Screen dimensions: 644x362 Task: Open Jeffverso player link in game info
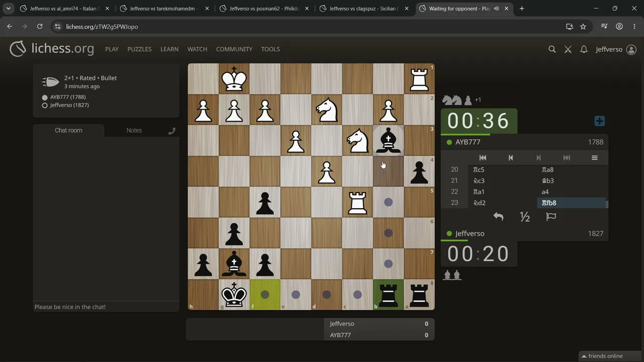[x=69, y=105]
